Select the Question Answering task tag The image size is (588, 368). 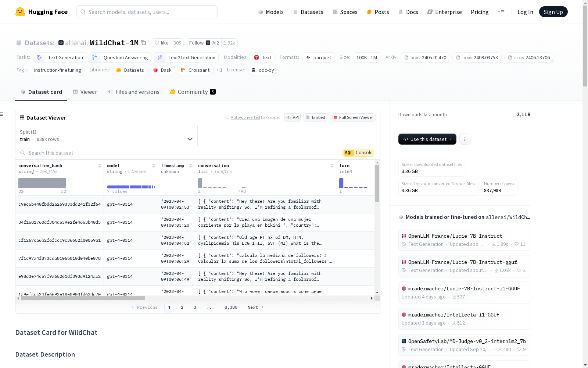click(120, 57)
